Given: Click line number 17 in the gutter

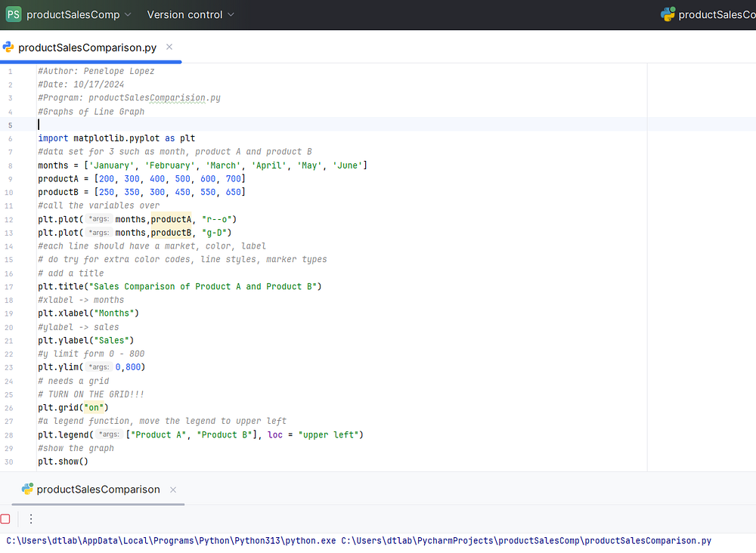Looking at the screenshot, I should coord(8,287).
